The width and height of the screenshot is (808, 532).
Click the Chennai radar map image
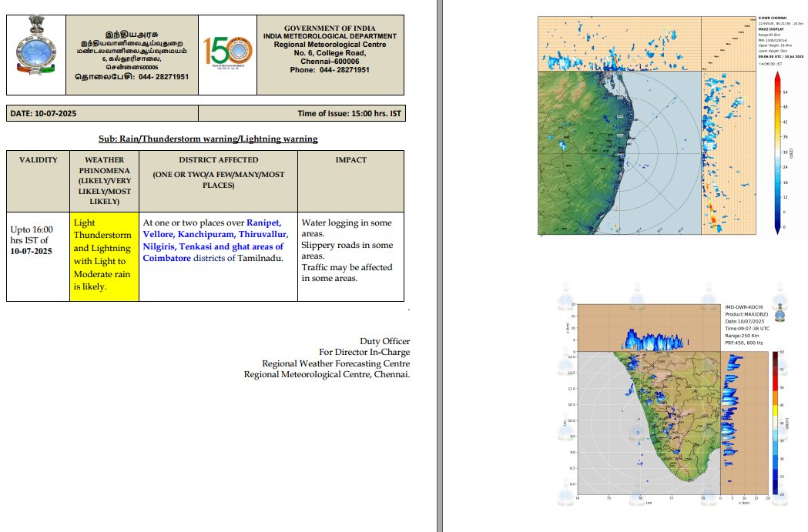tap(619, 152)
